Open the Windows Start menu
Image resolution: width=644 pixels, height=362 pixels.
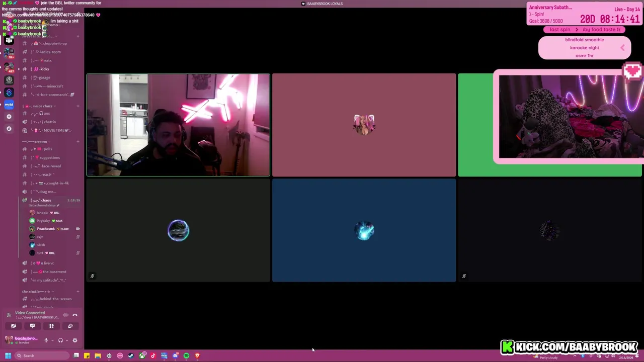pyautogui.click(x=8, y=356)
